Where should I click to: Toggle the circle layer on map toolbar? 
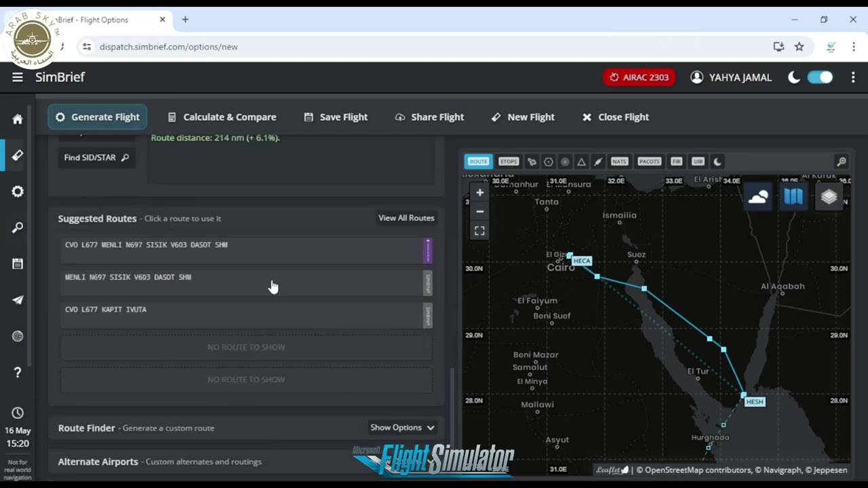click(565, 161)
